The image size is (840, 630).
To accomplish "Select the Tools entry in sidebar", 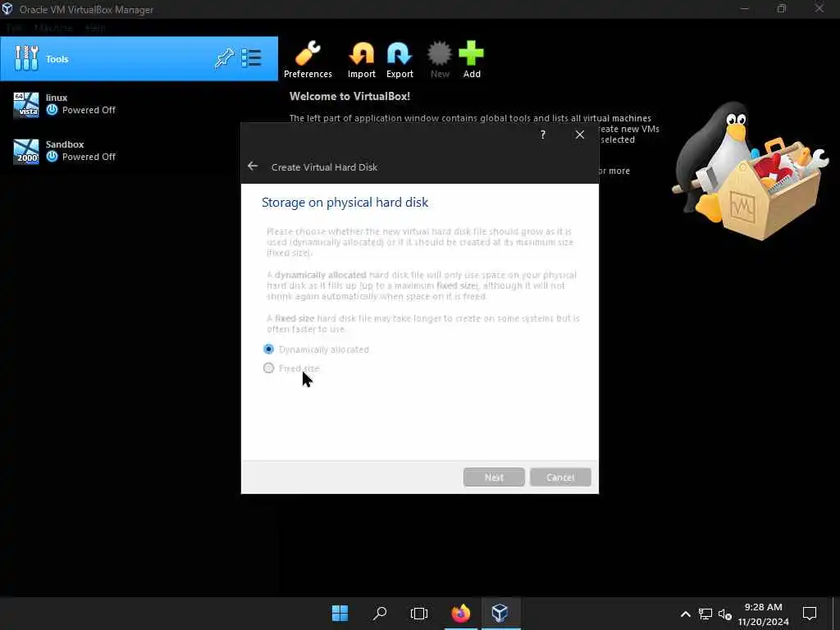I will 139,59.
